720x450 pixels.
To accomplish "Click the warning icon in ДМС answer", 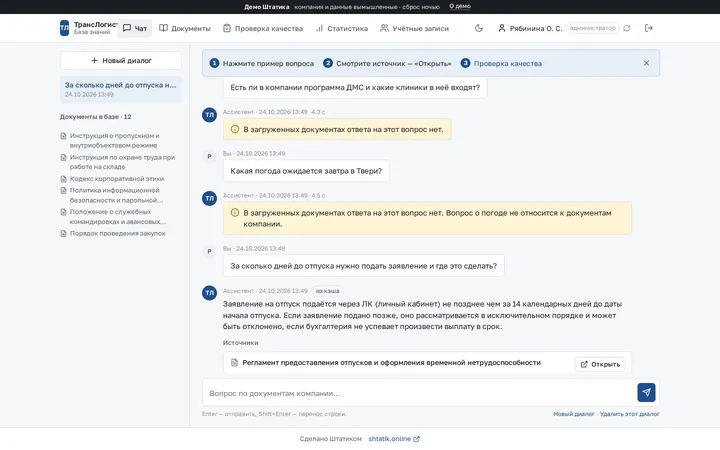I will (235, 129).
